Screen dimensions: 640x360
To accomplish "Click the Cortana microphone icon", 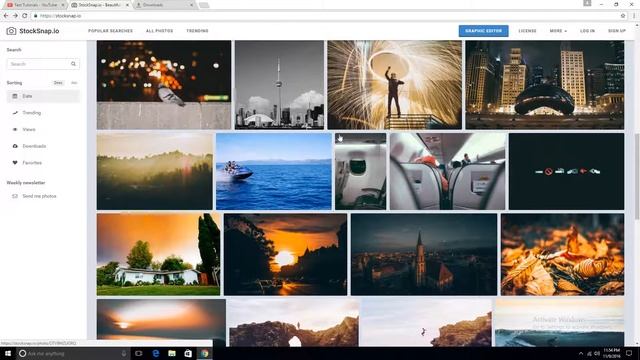I will [x=124, y=353].
